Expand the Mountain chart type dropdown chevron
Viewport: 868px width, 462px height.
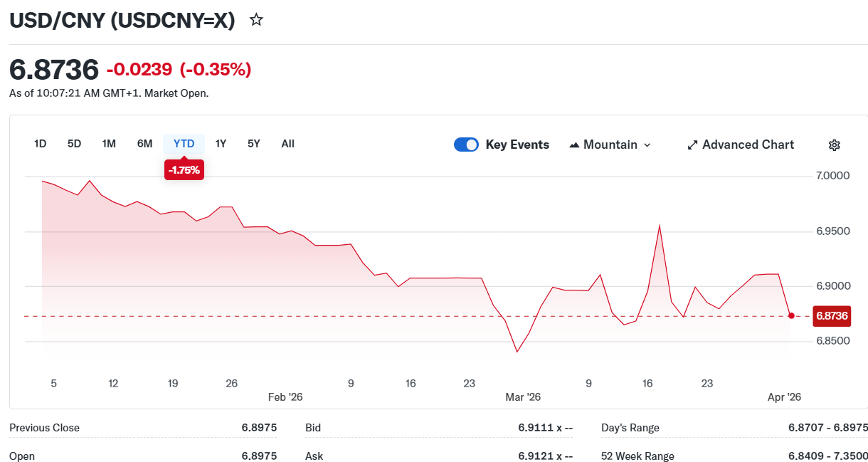(647, 145)
